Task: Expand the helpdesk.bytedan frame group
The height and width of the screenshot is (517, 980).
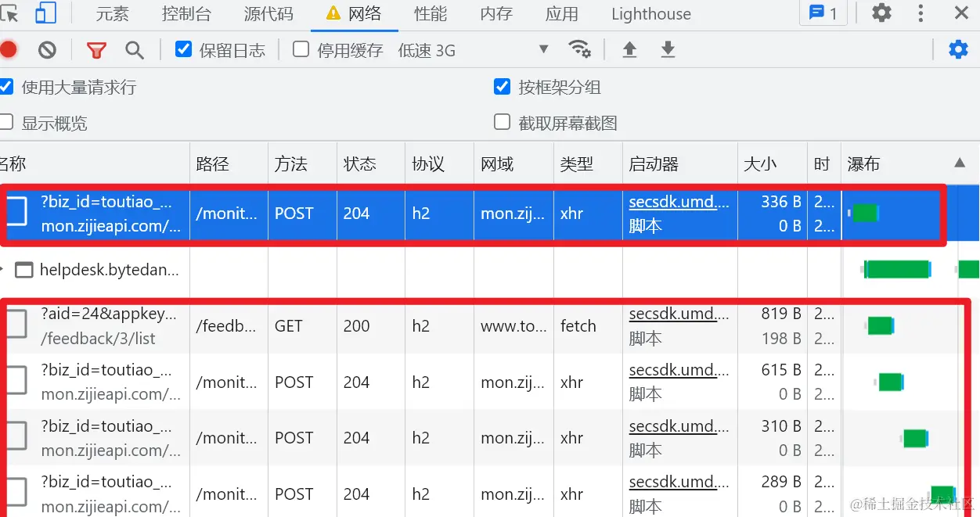Action: click(x=3, y=270)
